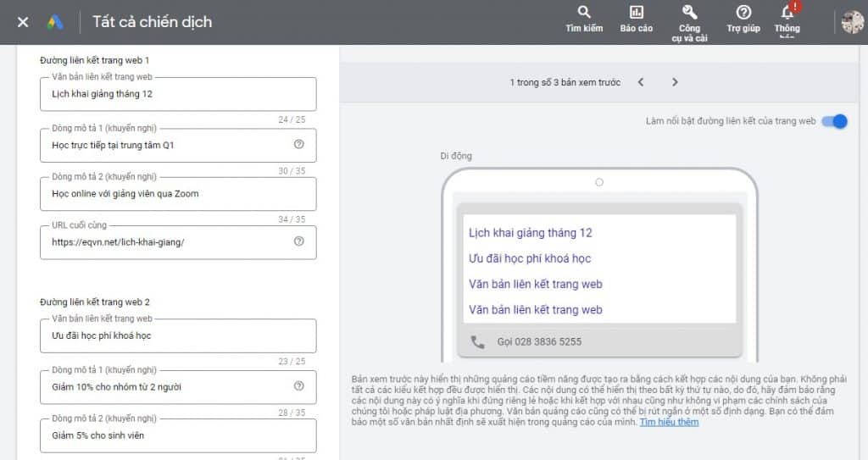Click the 'Di động' preview label

(x=456, y=156)
